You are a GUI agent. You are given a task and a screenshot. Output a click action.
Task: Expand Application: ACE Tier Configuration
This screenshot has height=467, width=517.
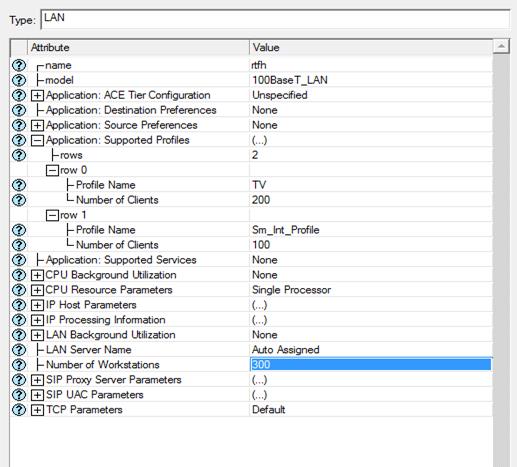tap(37, 95)
